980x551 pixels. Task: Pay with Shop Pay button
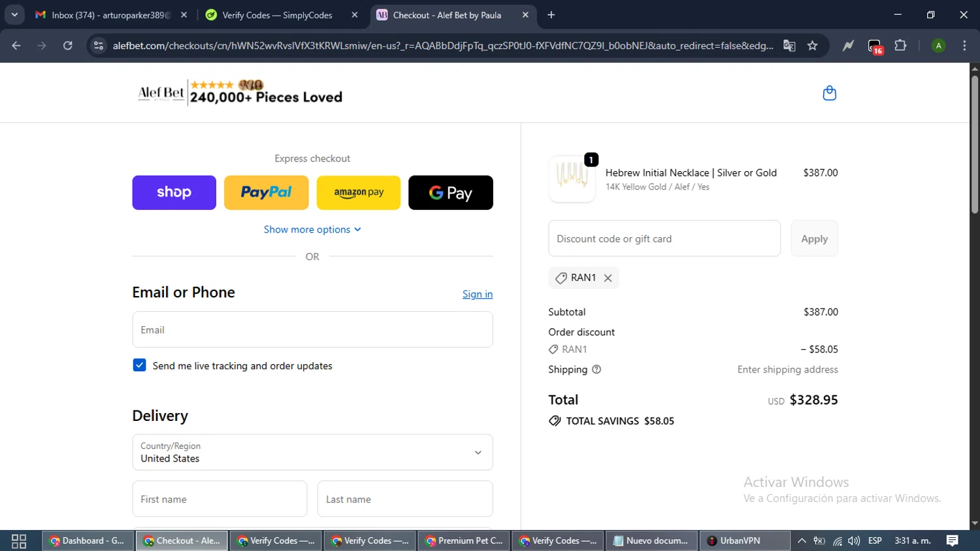point(174,192)
